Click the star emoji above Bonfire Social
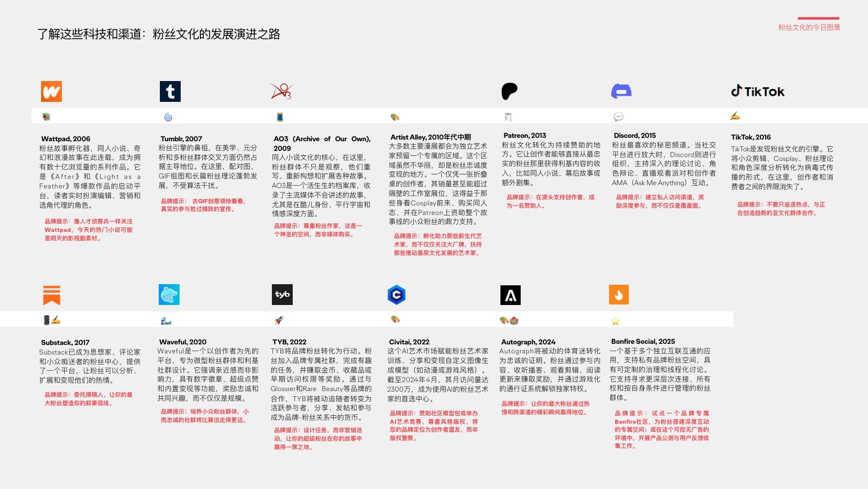Screen dimensions: 868x489 pyautogui.click(x=615, y=321)
